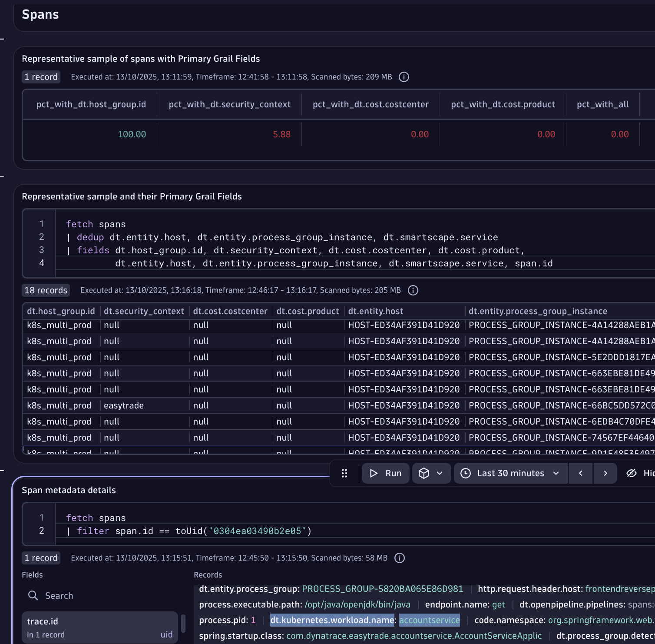Click the pct_with_dt.cost.costcenter column header

click(x=371, y=104)
